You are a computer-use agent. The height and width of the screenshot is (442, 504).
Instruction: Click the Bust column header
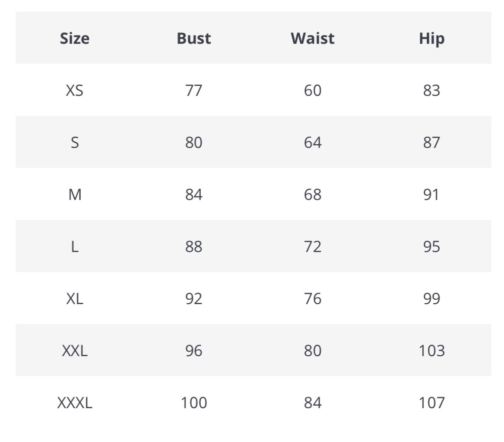pyautogui.click(x=194, y=38)
